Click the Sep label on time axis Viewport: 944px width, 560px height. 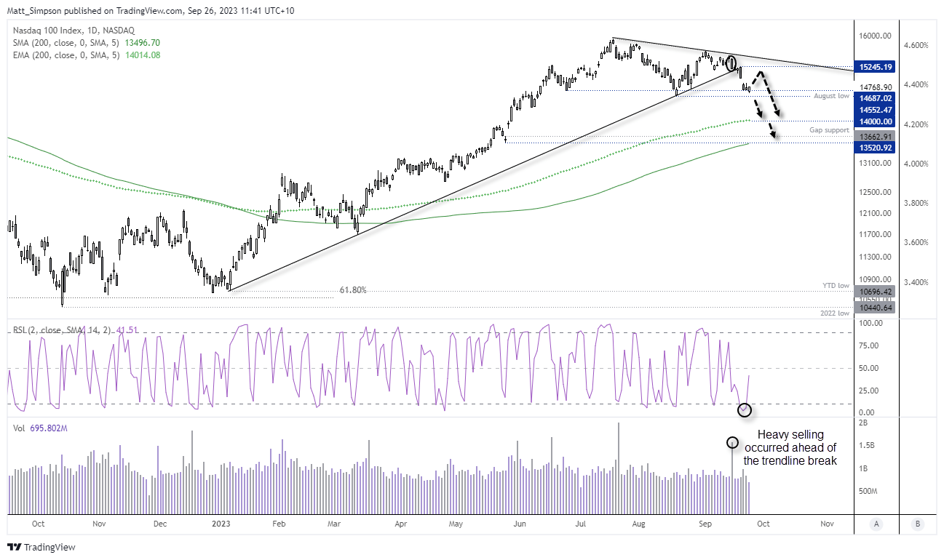705,523
